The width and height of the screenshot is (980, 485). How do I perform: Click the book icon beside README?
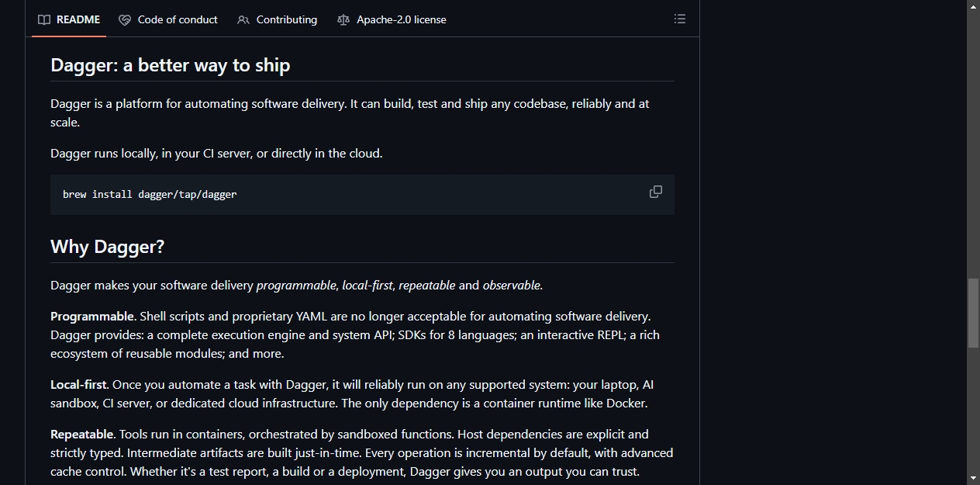point(44,19)
